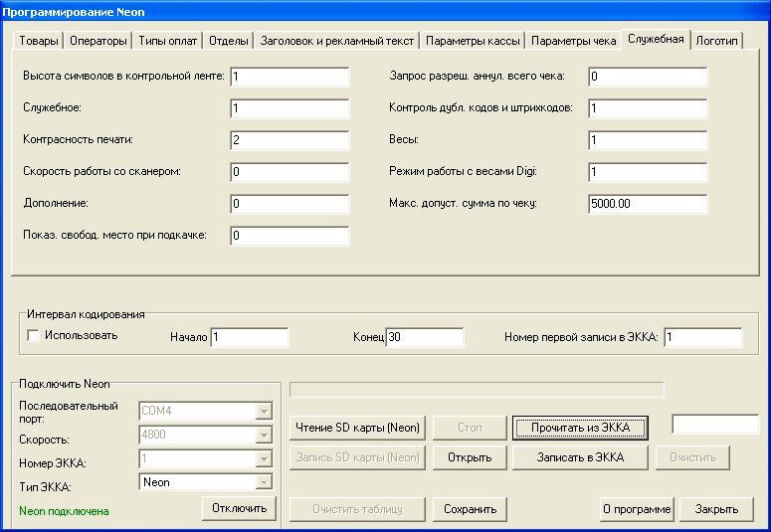Click the Подключить Neon group label
771x532 pixels.
65,384
